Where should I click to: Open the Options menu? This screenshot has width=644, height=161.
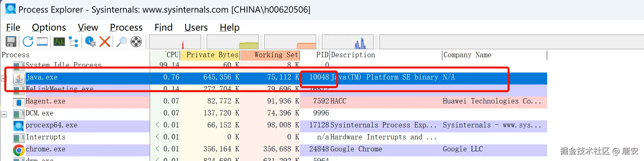[49, 27]
